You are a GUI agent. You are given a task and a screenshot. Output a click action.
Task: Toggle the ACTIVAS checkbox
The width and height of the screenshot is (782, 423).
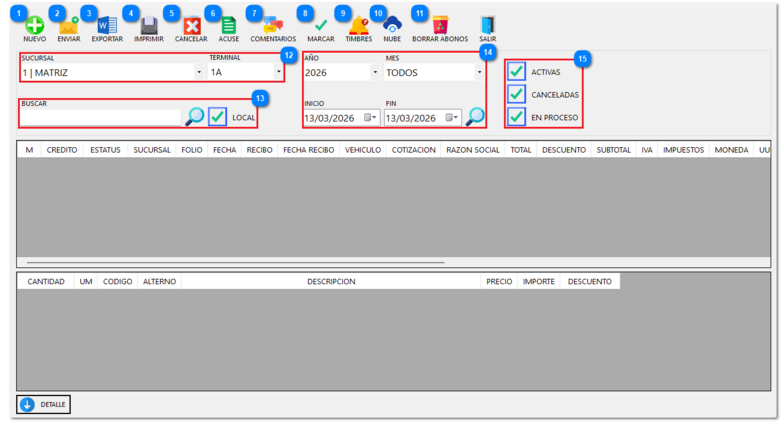[517, 72]
